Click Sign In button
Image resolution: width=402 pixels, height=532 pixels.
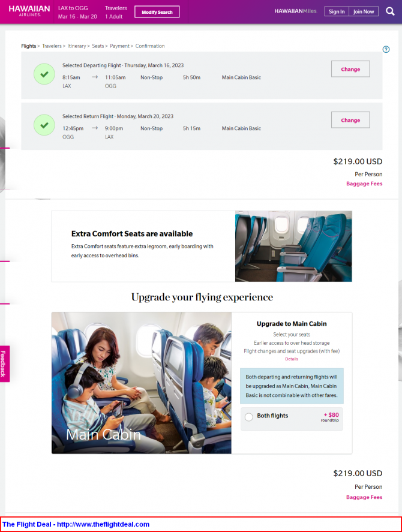337,11
